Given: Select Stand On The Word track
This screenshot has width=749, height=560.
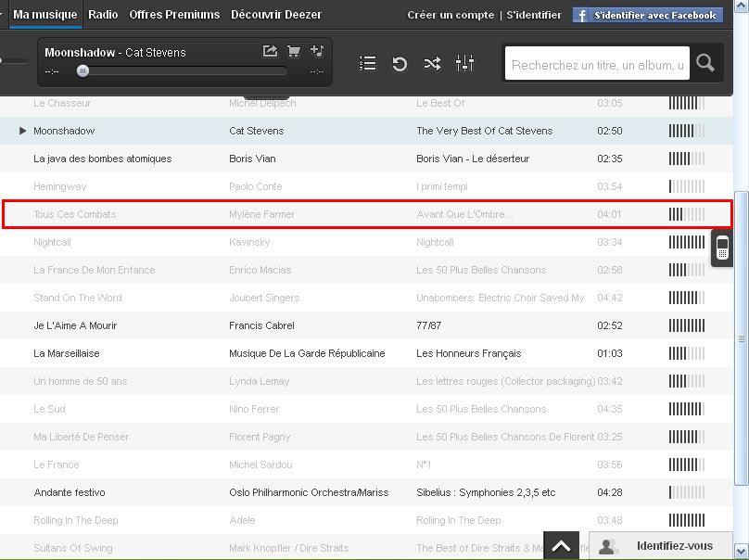Looking at the screenshot, I should [77, 298].
